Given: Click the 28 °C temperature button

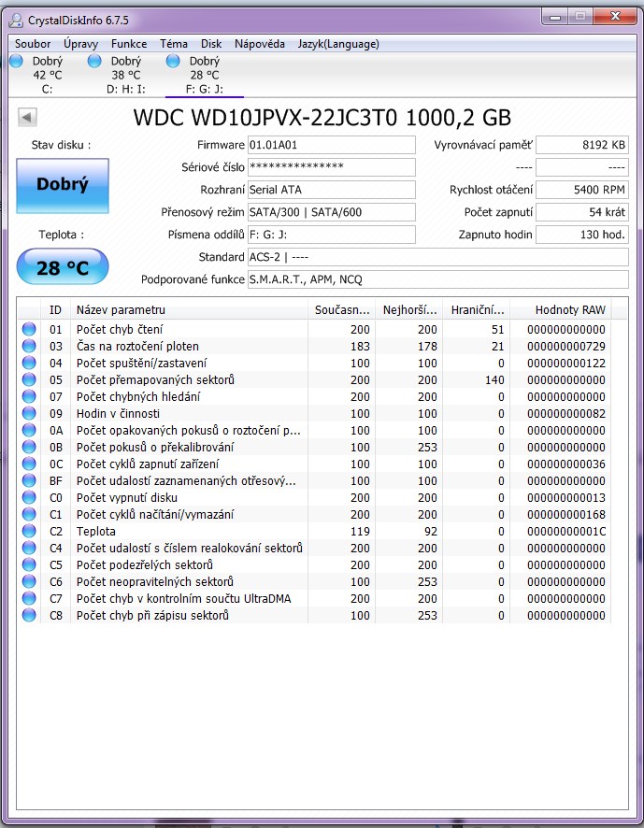Looking at the screenshot, I should click(63, 266).
